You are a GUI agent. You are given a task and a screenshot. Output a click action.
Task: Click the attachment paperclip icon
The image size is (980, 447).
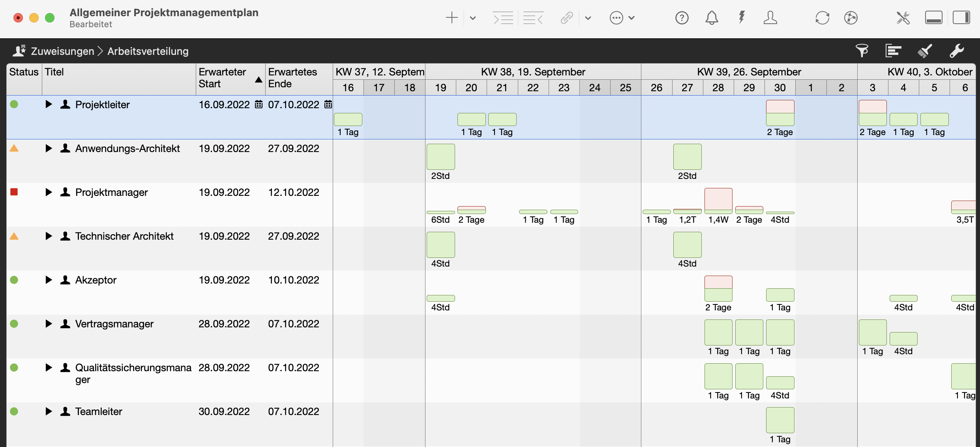tap(566, 18)
